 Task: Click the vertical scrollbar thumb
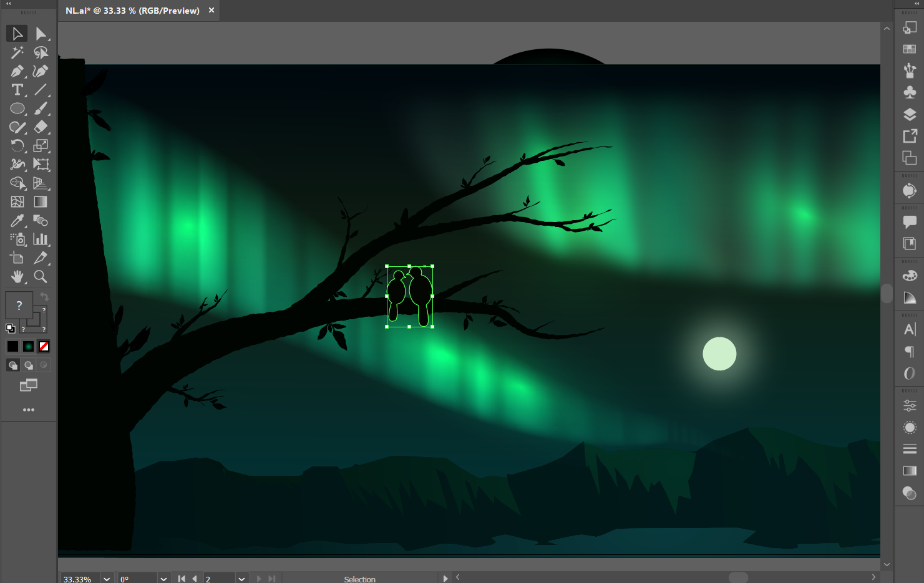[887, 293]
